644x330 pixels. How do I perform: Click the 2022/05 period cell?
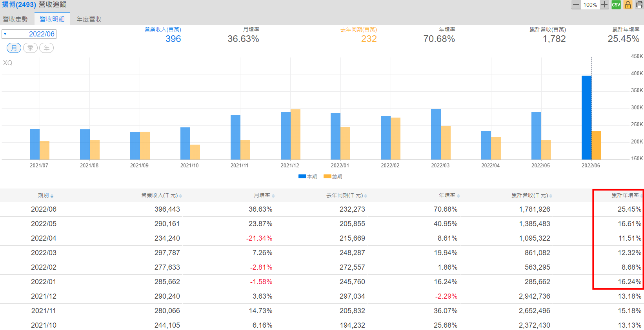[x=44, y=224]
